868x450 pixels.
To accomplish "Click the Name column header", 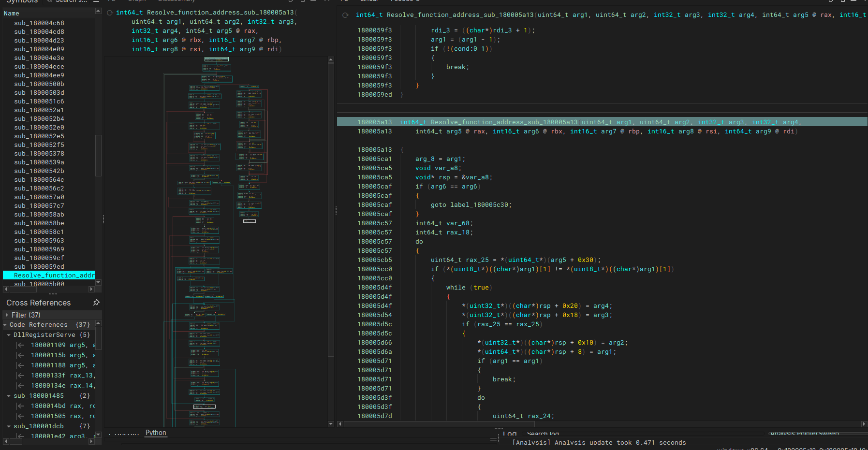I will 48,13.
